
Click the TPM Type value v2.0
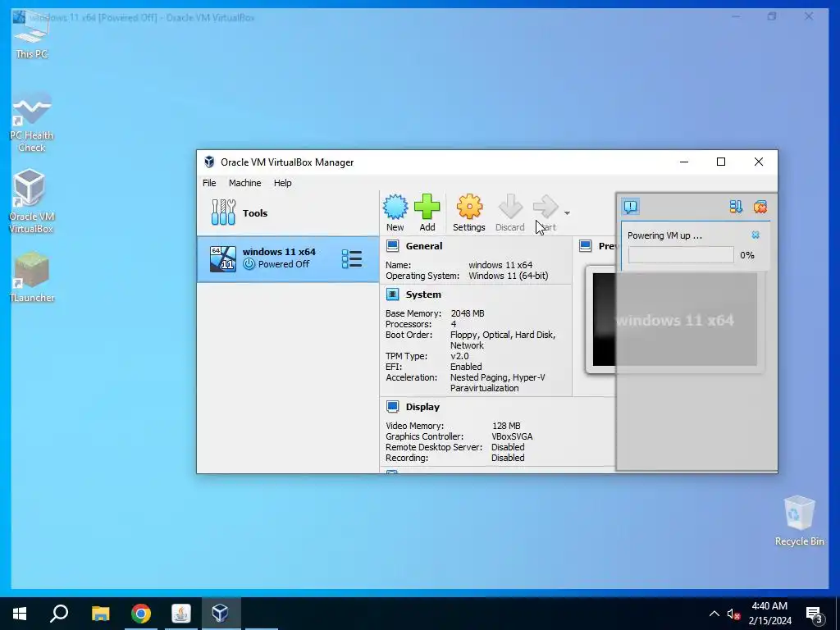click(459, 356)
